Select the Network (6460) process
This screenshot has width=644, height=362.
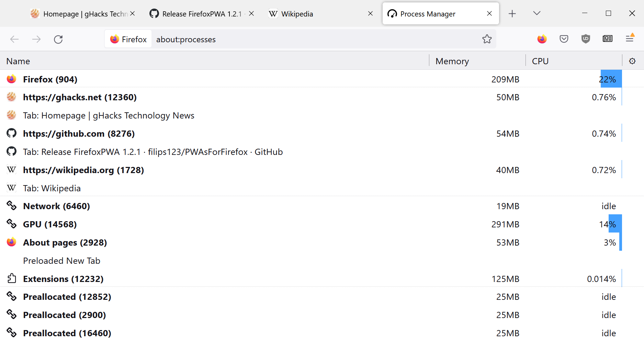click(322, 206)
